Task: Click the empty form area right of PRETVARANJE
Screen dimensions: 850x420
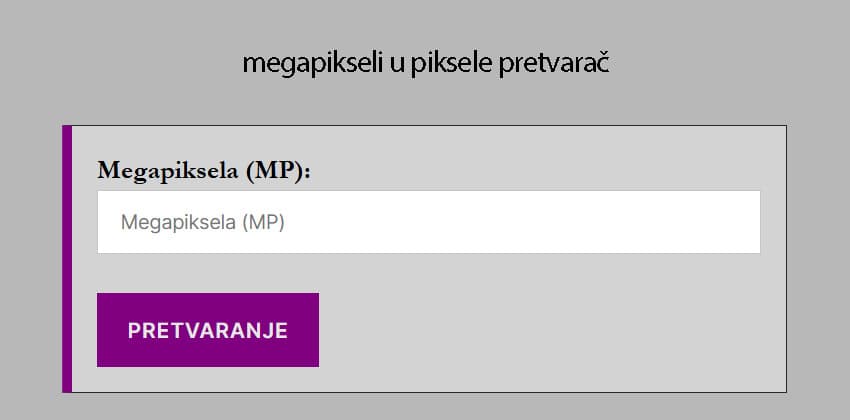Action: 550,330
